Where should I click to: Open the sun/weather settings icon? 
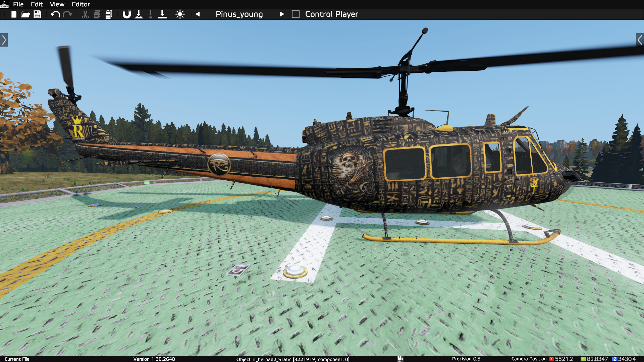(x=180, y=14)
